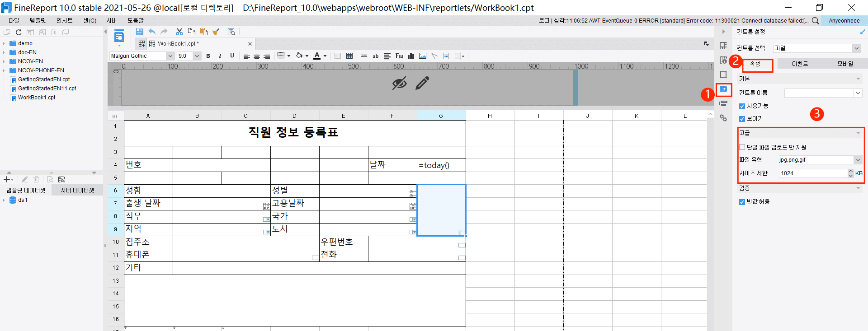Switch to the 모바일 tab

coord(845,64)
